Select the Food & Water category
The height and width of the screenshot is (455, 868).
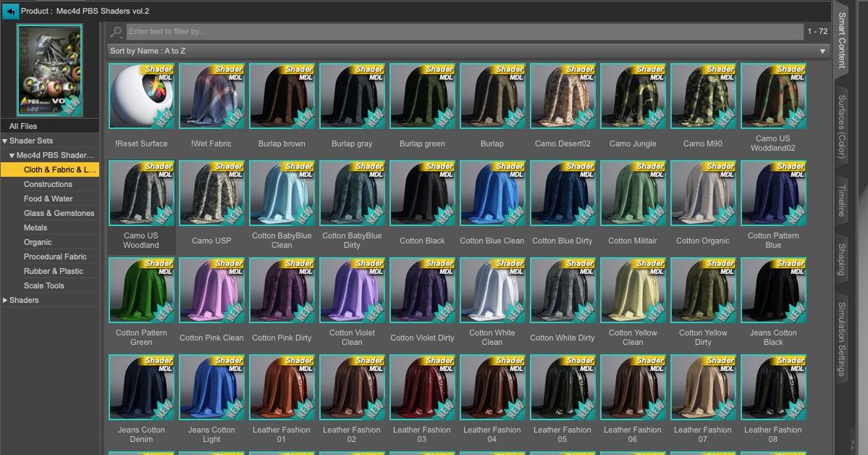pos(50,199)
